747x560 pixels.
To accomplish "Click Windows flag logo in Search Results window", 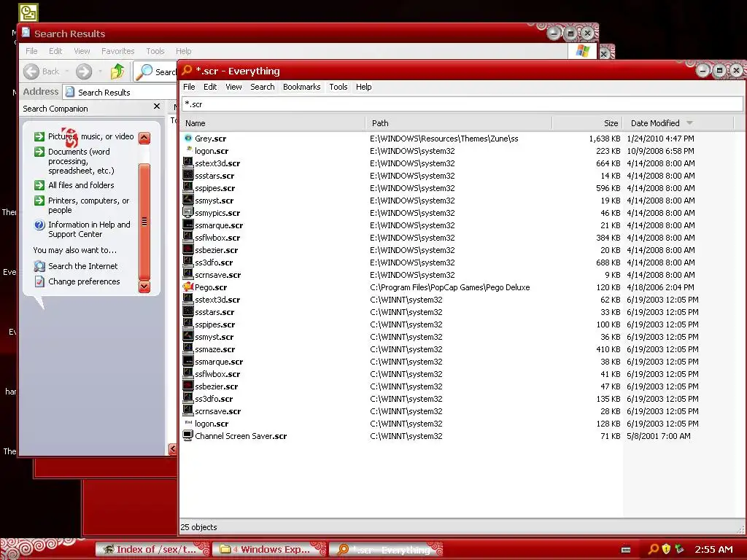I will click(x=582, y=51).
